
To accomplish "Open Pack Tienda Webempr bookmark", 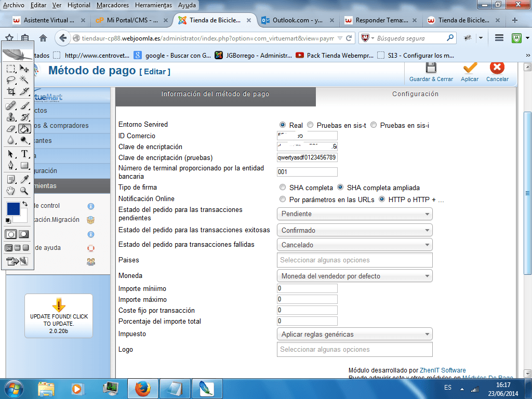I will (334, 55).
